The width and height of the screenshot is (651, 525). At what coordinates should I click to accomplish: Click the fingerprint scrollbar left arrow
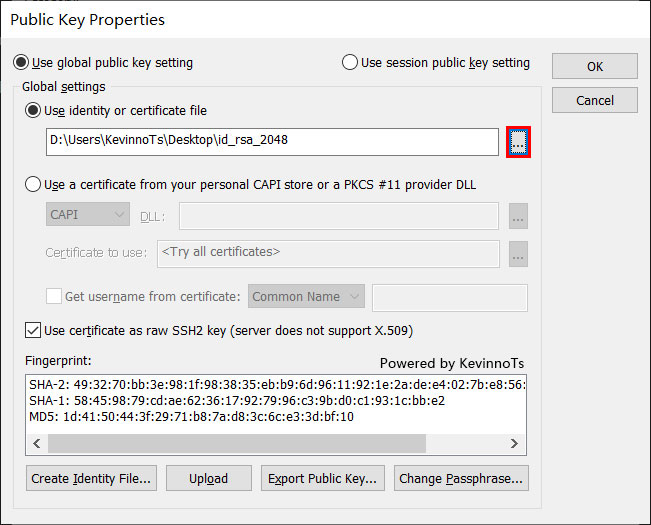click(x=37, y=444)
